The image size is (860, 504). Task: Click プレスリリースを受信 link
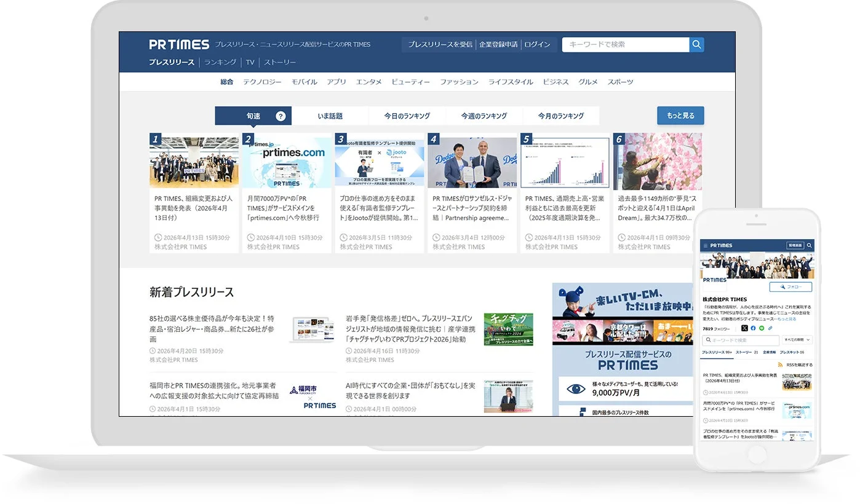pyautogui.click(x=440, y=44)
